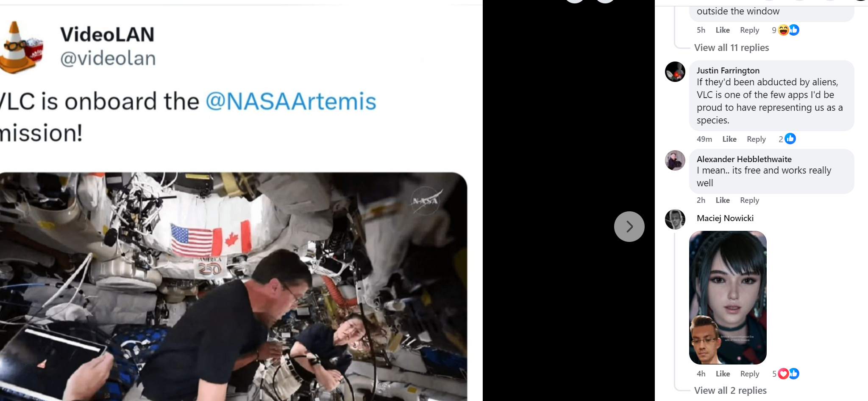Viewport: 868px width, 401px height.
Task: View reactions on Justin Farrington's comment
Action: pyautogui.click(x=787, y=139)
